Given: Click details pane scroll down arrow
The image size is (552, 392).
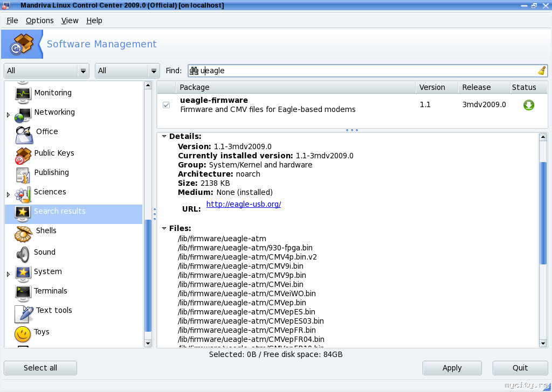Looking at the screenshot, I should [x=543, y=344].
